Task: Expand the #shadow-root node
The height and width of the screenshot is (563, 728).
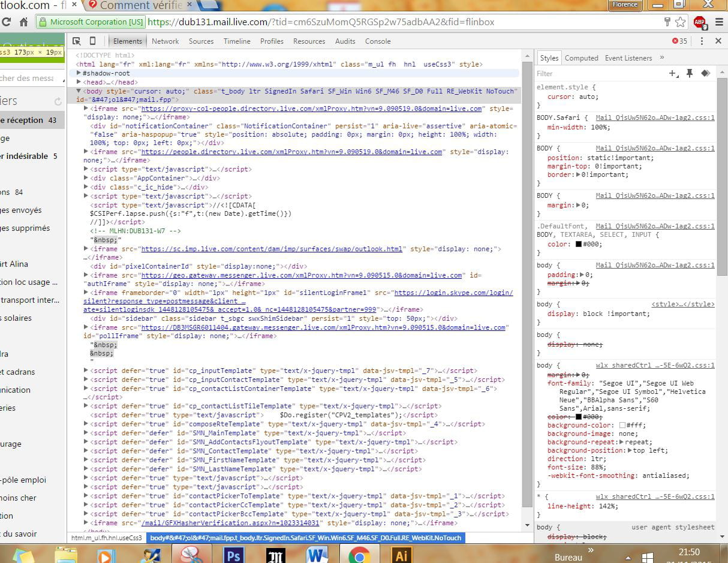Action: click(79, 73)
